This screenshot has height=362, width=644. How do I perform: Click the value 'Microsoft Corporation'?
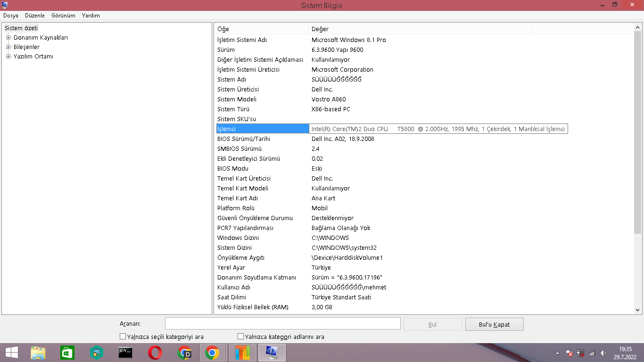[342, 70]
